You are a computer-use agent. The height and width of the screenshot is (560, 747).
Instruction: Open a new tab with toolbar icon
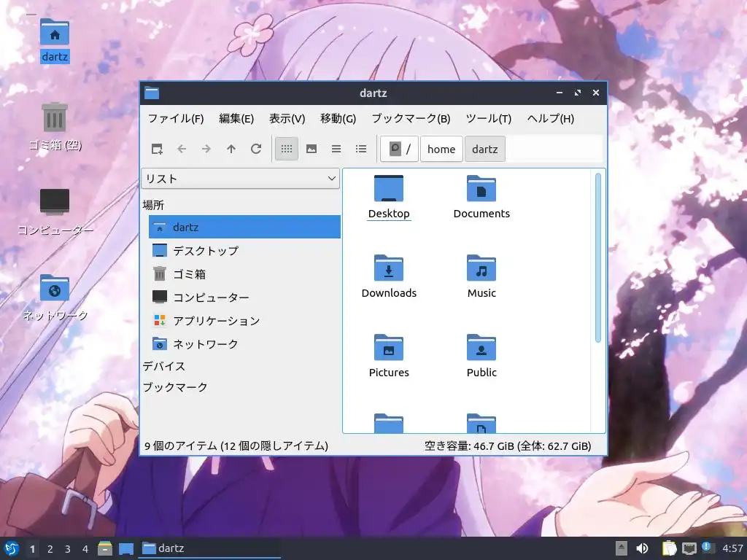(x=157, y=149)
